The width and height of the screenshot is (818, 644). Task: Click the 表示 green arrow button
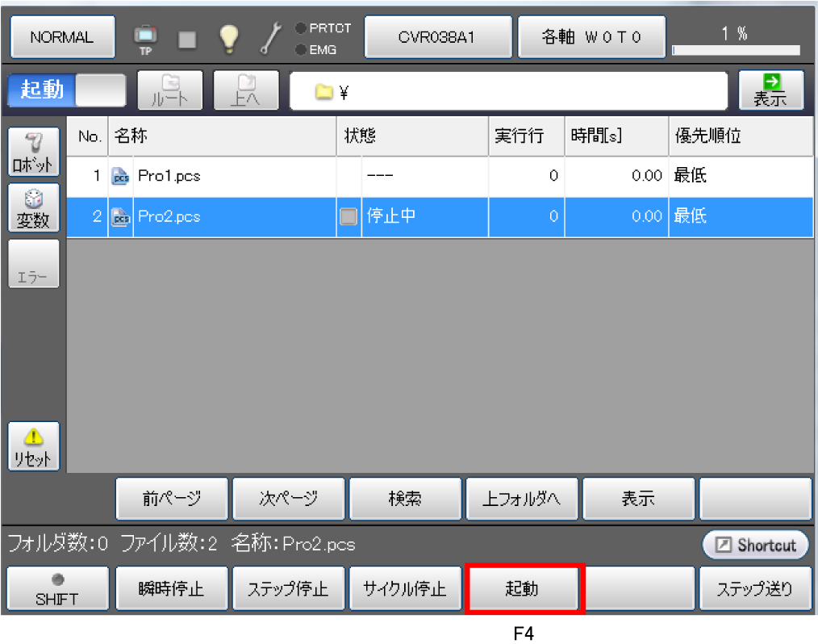tap(770, 90)
